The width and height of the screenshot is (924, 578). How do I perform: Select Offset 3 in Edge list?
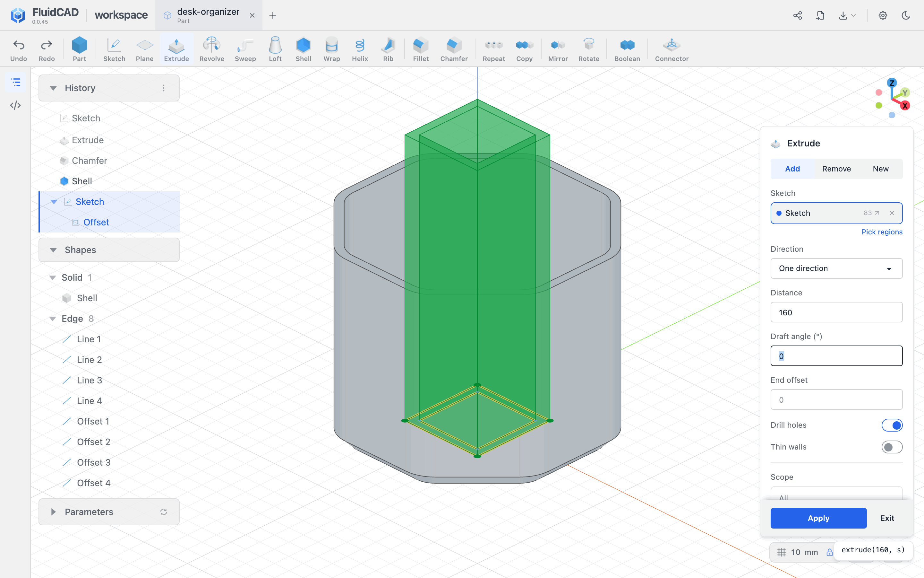pyautogui.click(x=94, y=462)
